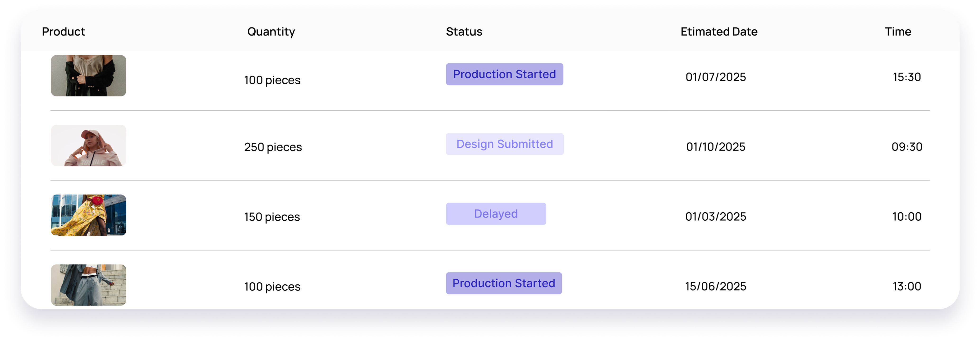Image resolution: width=980 pixels, height=341 pixels.
Task: Click the 15:30 time value
Action: click(x=906, y=77)
